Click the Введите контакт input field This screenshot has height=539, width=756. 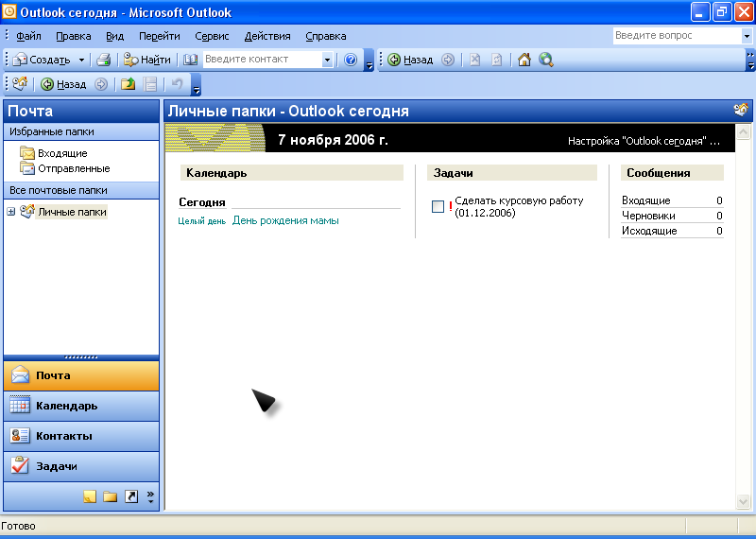tap(263, 60)
